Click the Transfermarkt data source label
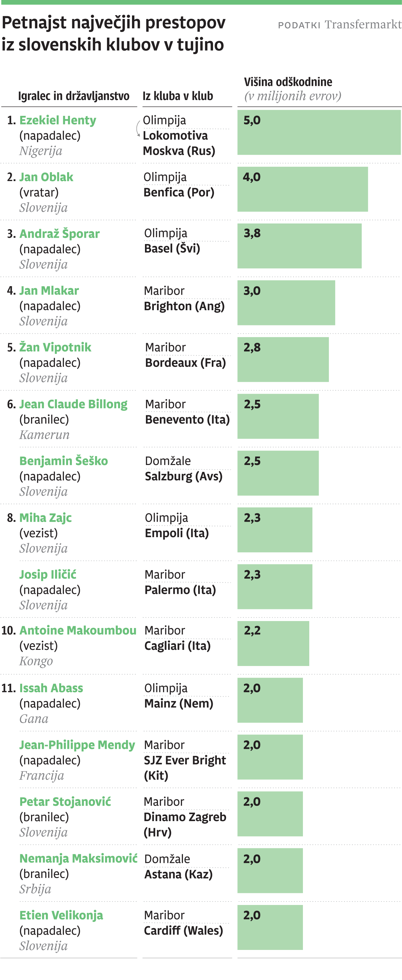The height and width of the screenshot is (980, 402). [x=362, y=25]
